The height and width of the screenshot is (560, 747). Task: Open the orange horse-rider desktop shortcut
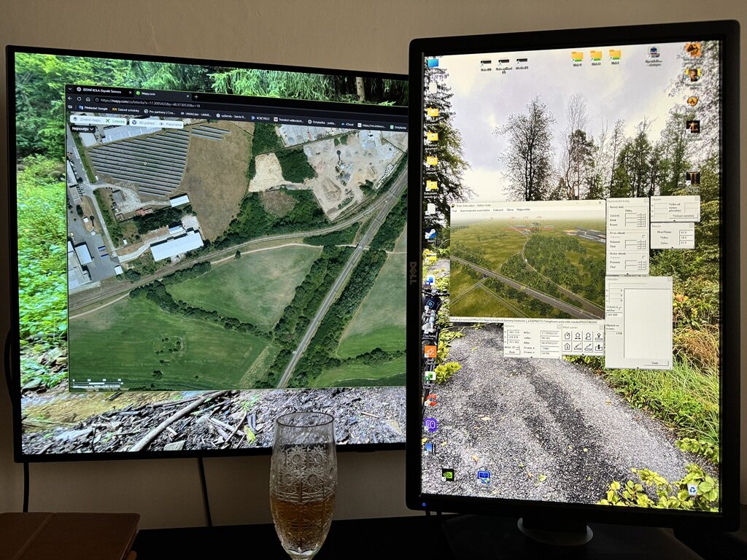[693, 50]
